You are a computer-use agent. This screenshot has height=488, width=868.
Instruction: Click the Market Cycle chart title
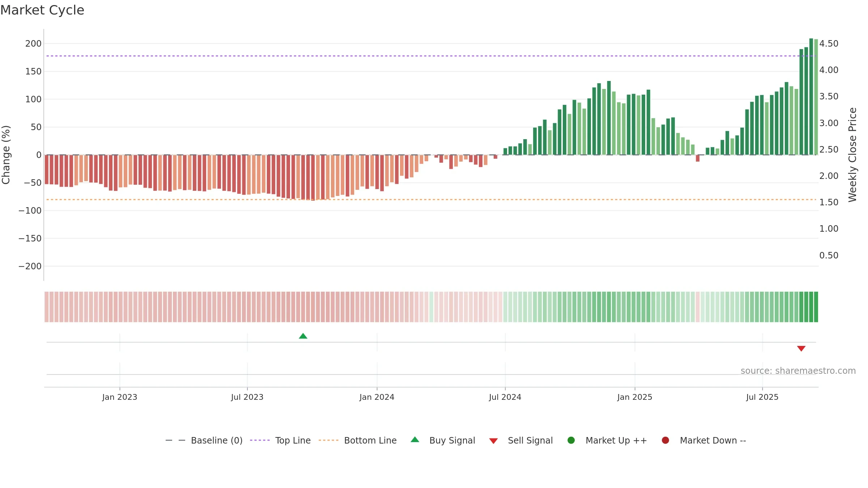click(42, 10)
